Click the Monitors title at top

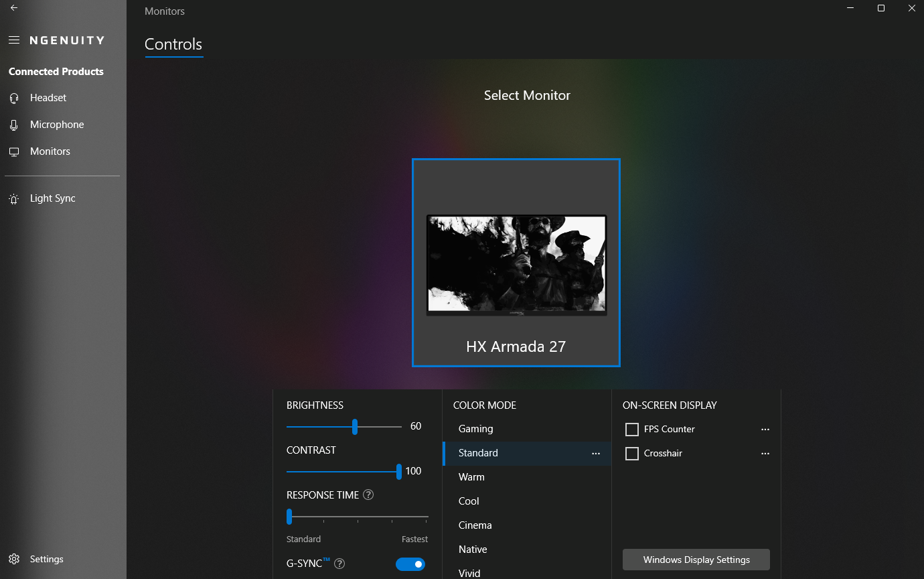coord(165,11)
